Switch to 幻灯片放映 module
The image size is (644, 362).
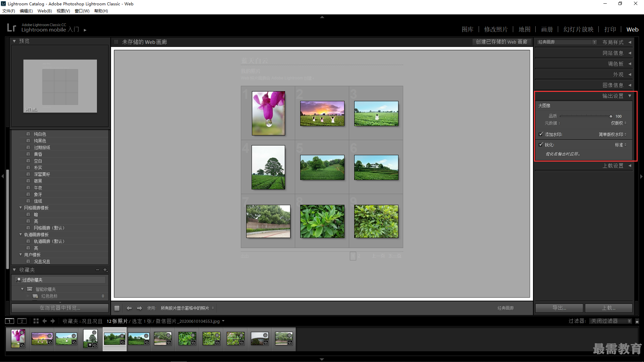[x=579, y=29]
